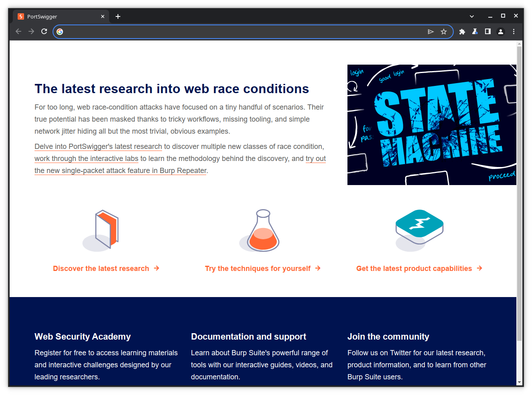Bookmark this page with the star icon
Screen dimensions: 532x395
[x=443, y=32]
